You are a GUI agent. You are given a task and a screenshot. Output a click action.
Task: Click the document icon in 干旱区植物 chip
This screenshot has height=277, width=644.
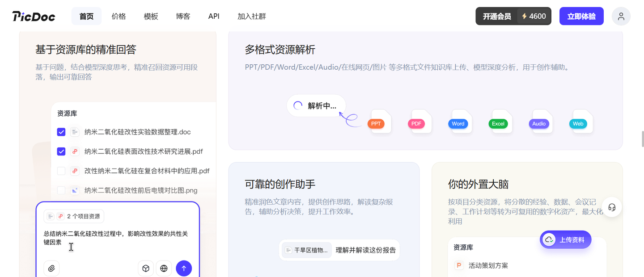click(288, 250)
